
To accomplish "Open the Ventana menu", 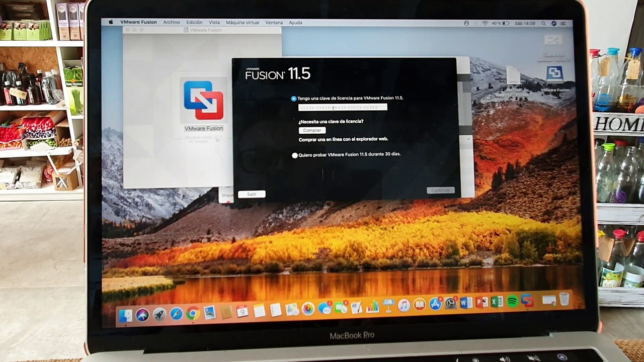I will pyautogui.click(x=274, y=23).
